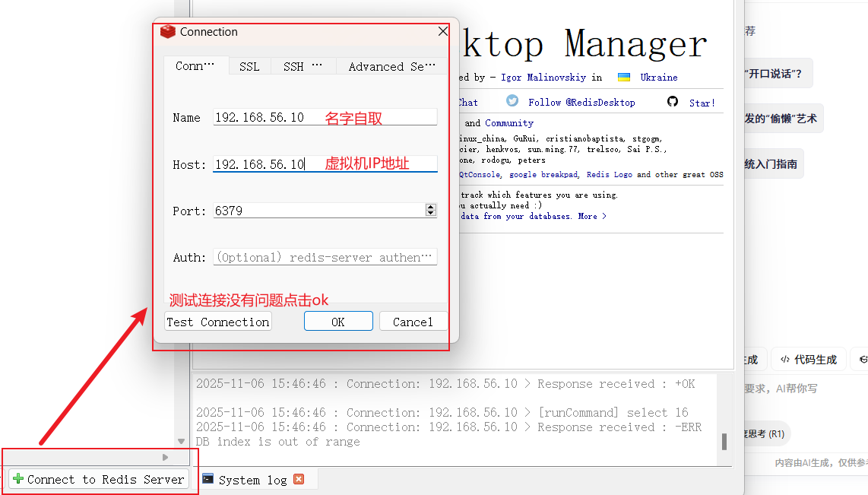
Task: Click the Ukraine link
Action: [x=659, y=77]
